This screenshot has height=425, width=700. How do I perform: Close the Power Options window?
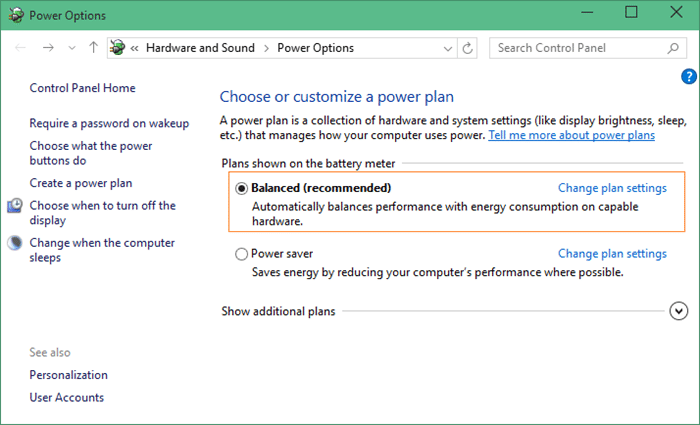click(x=676, y=12)
